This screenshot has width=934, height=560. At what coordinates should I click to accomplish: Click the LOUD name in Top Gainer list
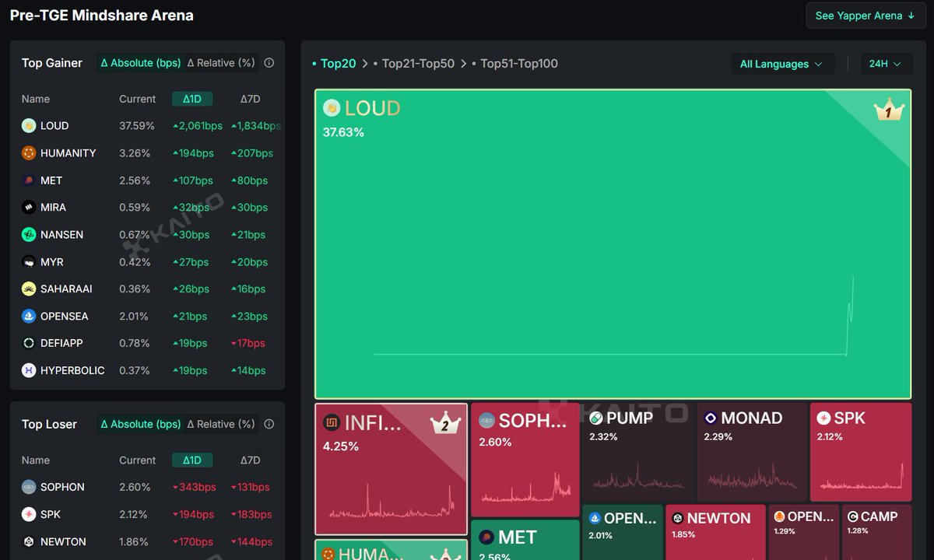coord(54,126)
